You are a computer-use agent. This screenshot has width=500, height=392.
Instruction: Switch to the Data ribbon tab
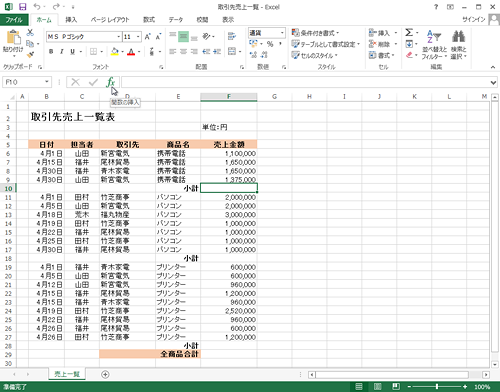tap(176, 20)
